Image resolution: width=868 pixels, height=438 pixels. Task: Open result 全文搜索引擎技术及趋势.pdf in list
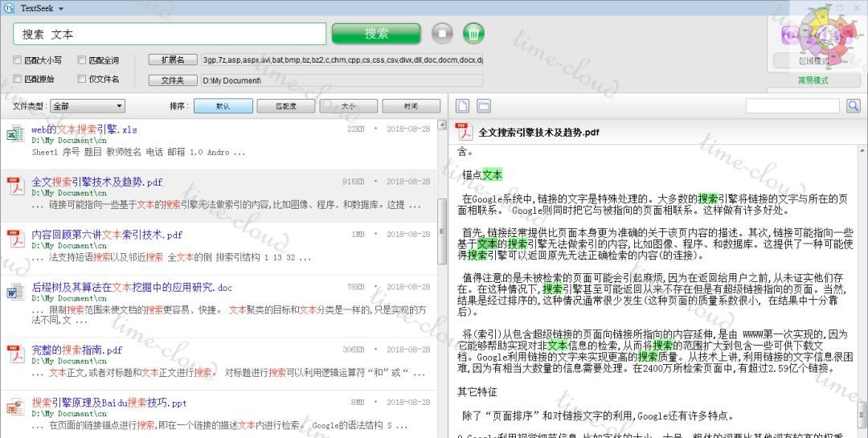click(x=97, y=182)
